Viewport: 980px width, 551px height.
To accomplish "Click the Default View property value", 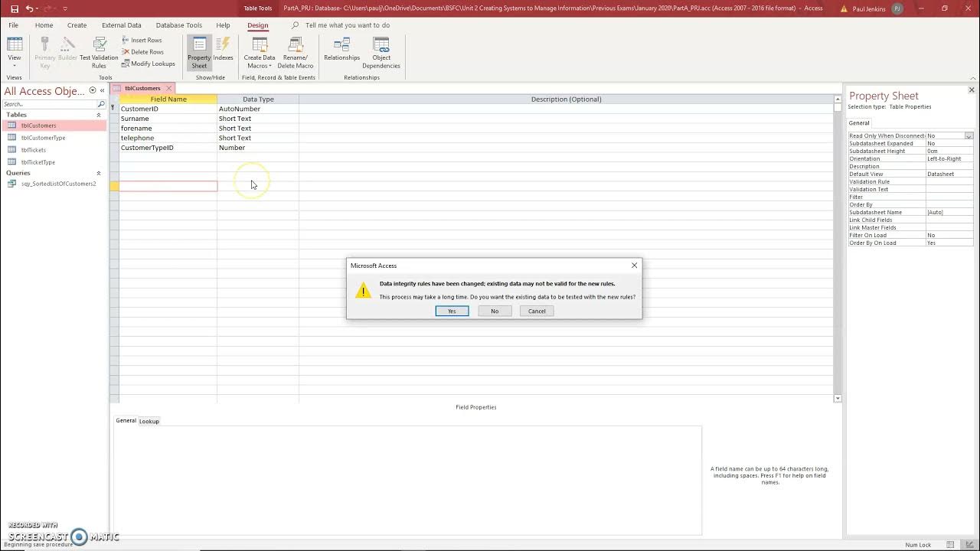I will click(x=949, y=174).
